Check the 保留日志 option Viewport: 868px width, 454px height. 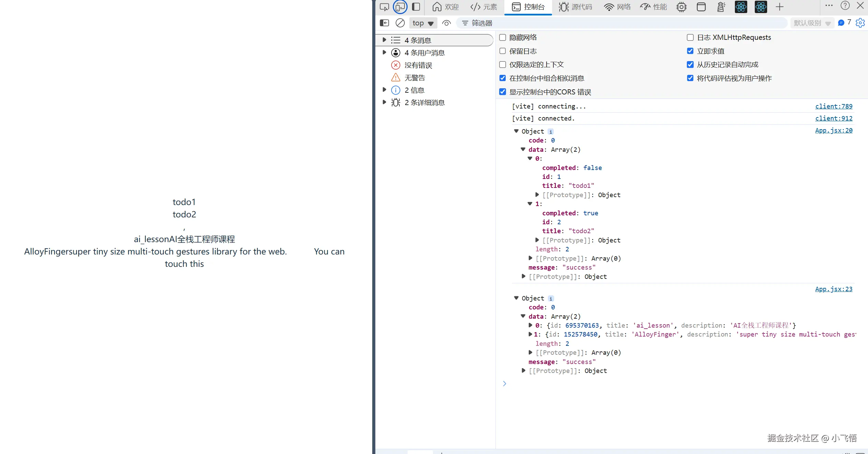[x=503, y=51]
